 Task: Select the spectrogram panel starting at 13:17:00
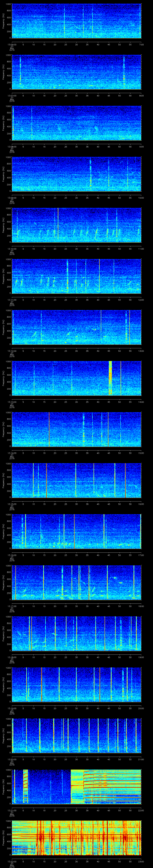(x=77, y=583)
